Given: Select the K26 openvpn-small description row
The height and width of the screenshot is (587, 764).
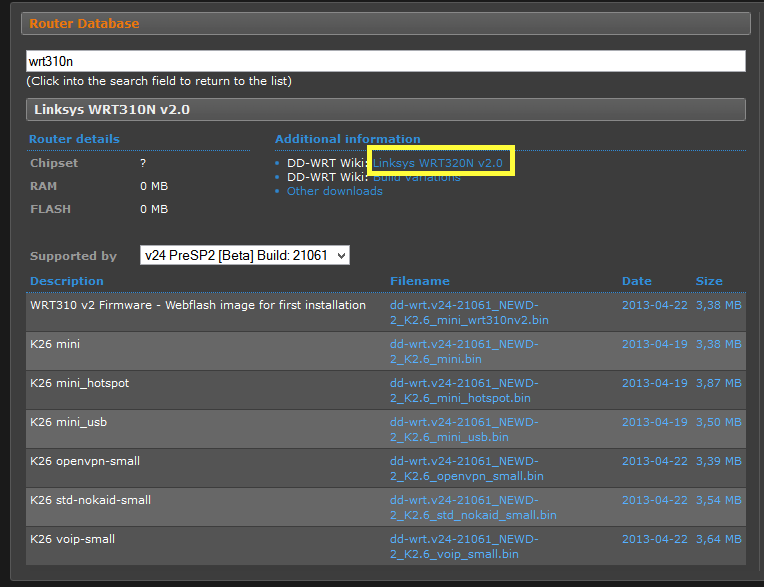Looking at the screenshot, I should pyautogui.click(x=85, y=461).
